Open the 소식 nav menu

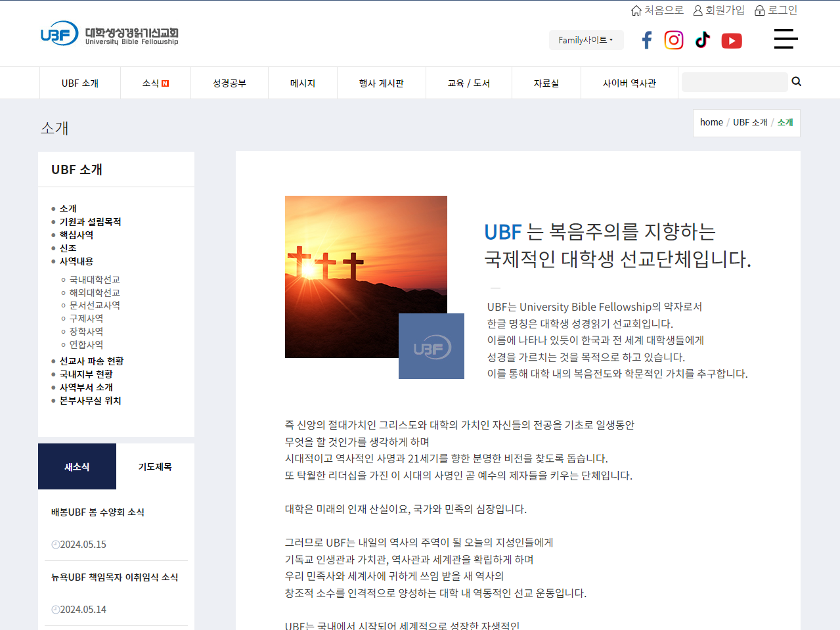[156, 83]
